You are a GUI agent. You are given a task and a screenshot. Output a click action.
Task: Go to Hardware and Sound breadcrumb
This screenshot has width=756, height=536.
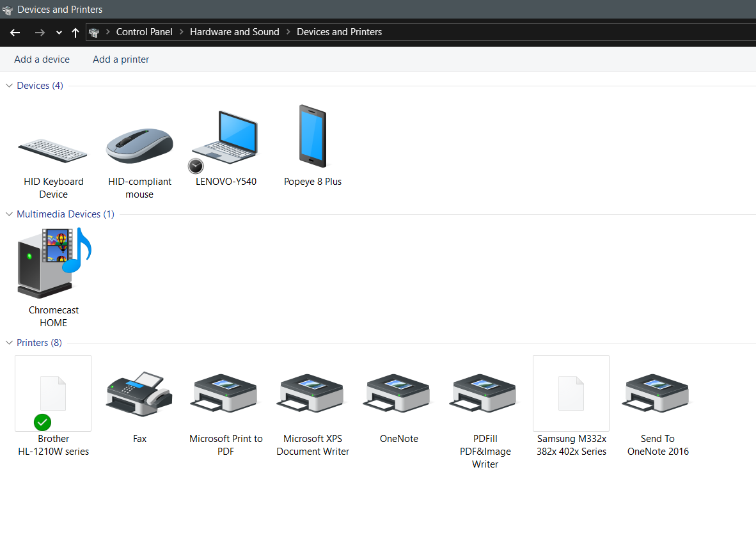234,32
